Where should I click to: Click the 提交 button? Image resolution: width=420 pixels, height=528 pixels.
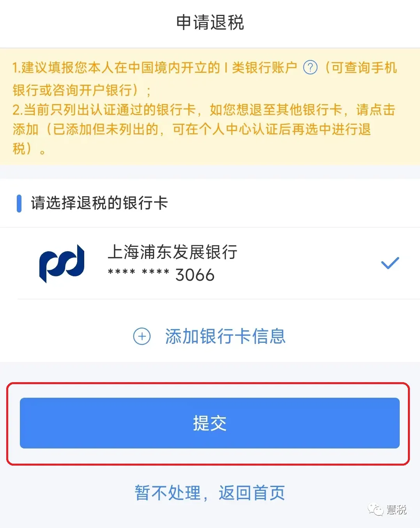210,423
